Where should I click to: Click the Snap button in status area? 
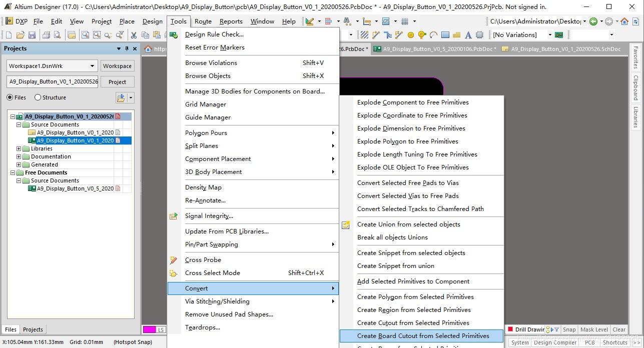click(569, 329)
